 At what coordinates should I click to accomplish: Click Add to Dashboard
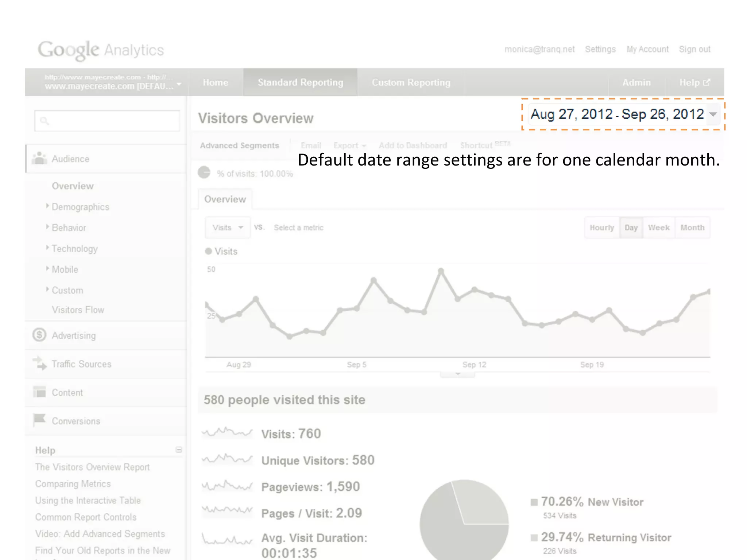413,145
